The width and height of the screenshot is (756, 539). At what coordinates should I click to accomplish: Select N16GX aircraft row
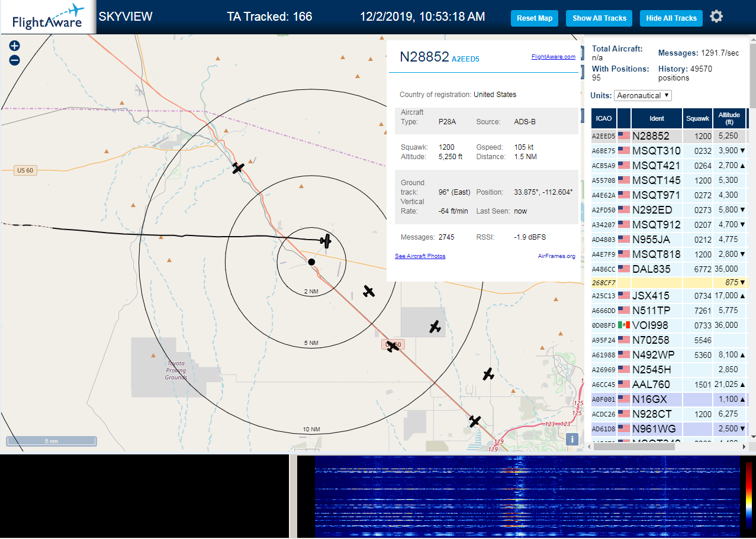pyautogui.click(x=669, y=399)
